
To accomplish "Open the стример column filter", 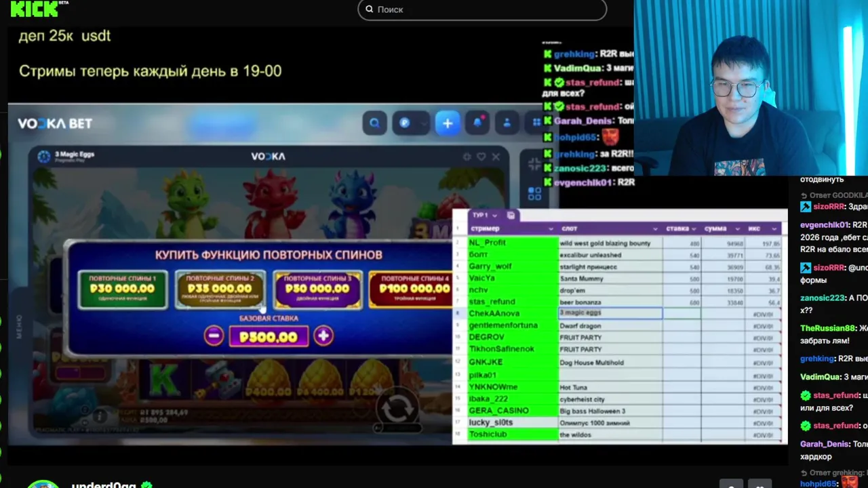I will (x=551, y=229).
